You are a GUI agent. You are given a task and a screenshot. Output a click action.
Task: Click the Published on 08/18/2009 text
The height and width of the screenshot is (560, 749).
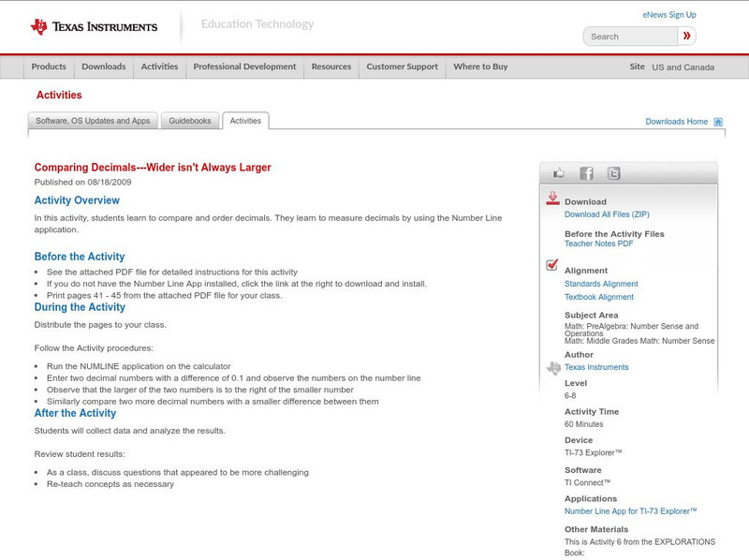click(82, 182)
